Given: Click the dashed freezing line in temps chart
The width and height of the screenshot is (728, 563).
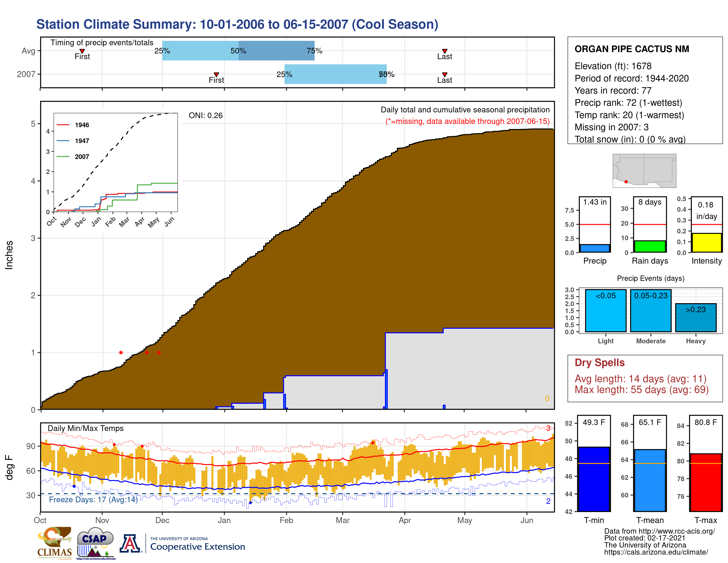Looking at the screenshot, I should [x=297, y=494].
